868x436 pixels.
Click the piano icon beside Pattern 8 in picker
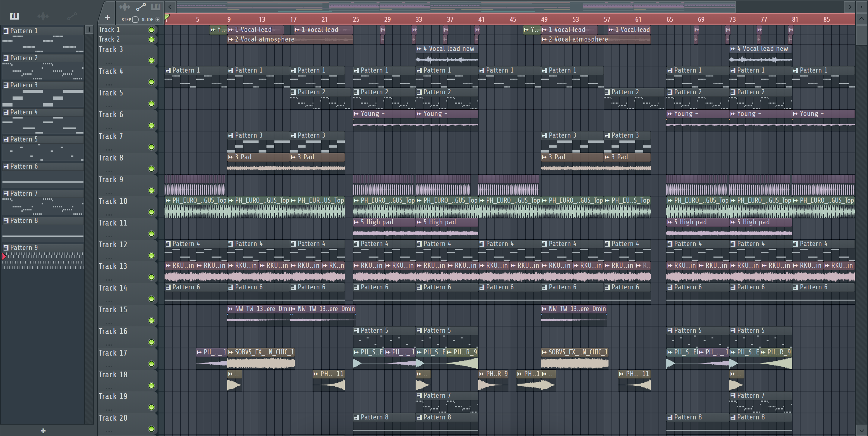(x=6, y=220)
